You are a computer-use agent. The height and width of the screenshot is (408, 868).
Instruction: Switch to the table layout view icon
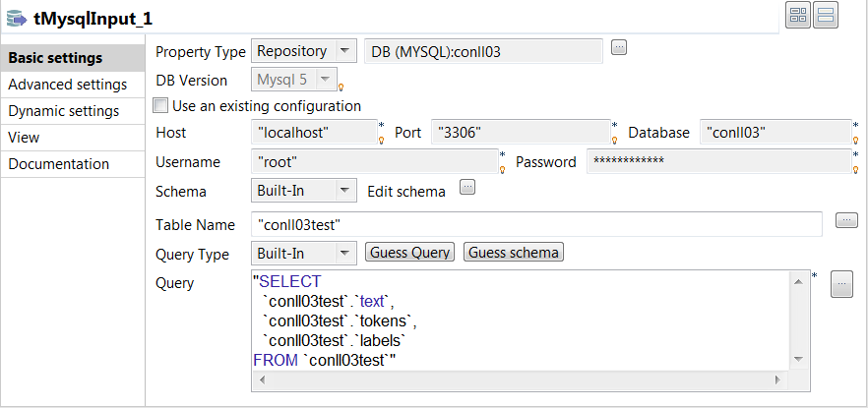coord(798,15)
